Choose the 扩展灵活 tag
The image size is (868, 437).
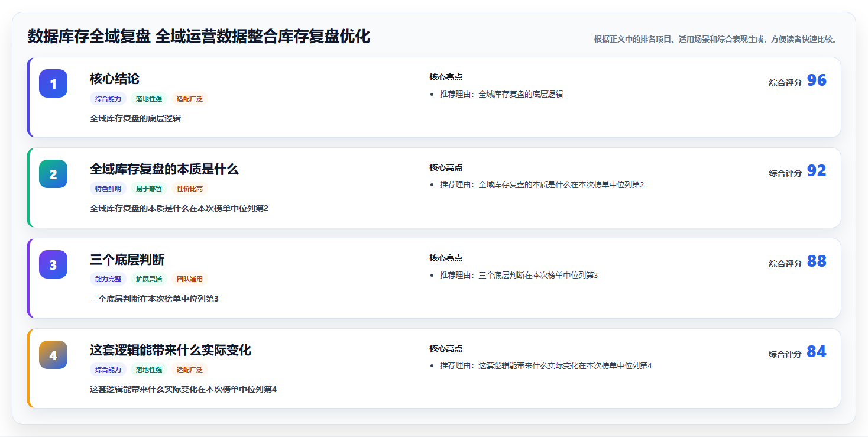[149, 279]
